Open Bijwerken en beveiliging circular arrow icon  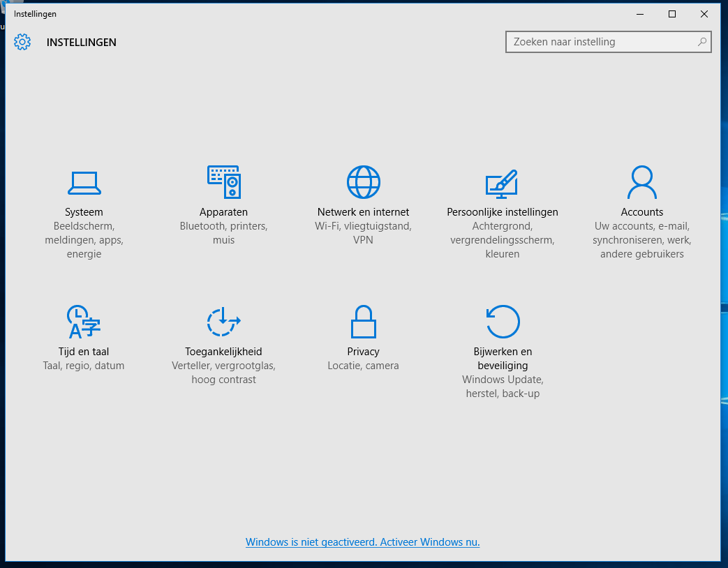click(x=503, y=322)
